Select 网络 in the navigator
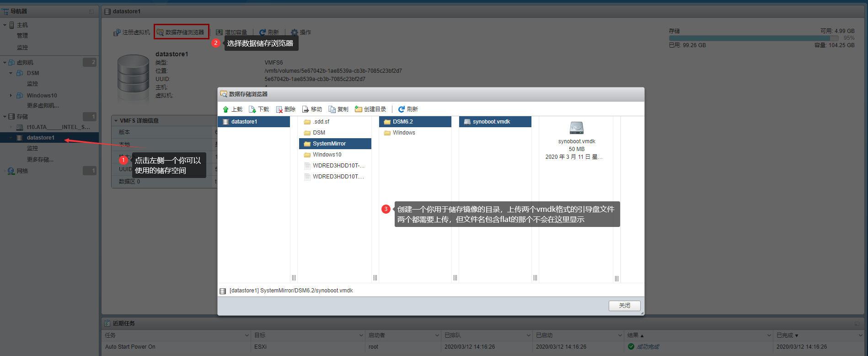 pos(22,171)
